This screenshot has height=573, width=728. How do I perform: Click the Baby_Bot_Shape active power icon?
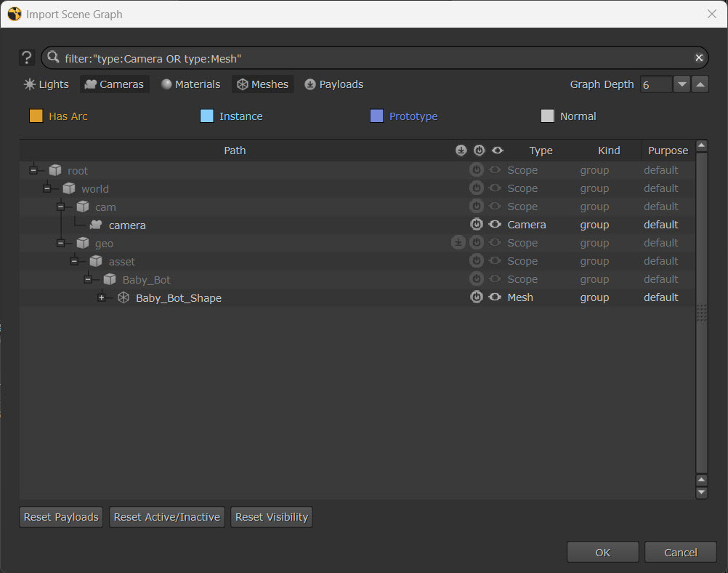477,297
